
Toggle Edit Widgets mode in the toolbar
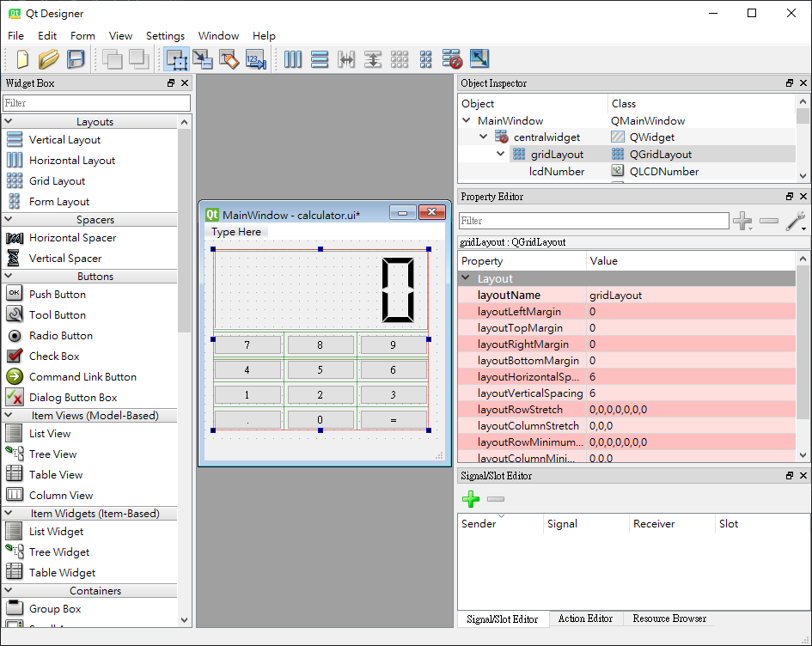click(177, 59)
